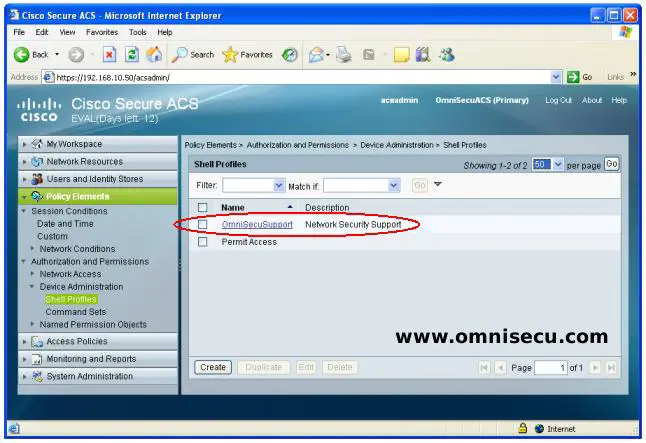Open the File menu

click(x=19, y=32)
